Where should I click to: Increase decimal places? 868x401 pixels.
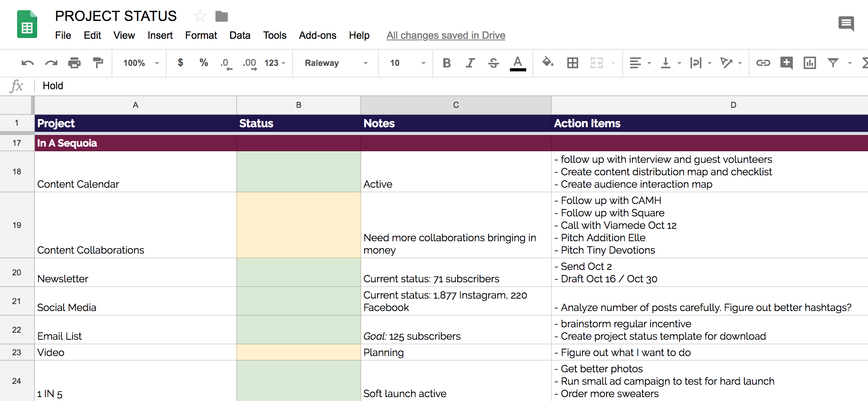tap(250, 64)
